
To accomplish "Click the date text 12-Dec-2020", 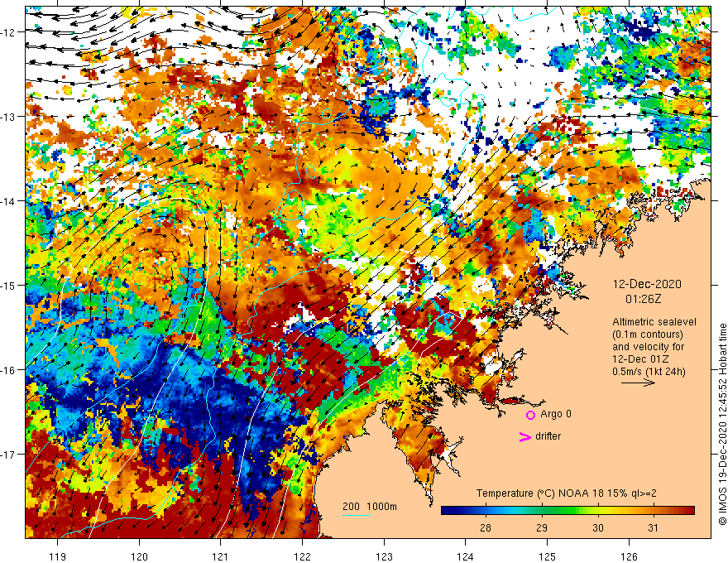I will coord(647,284).
